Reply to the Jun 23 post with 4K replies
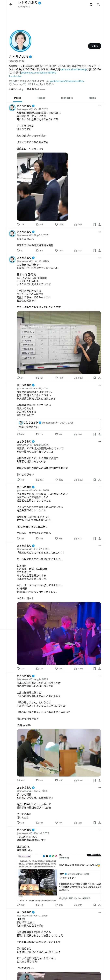The image size is (110, 980). (20, 378)
